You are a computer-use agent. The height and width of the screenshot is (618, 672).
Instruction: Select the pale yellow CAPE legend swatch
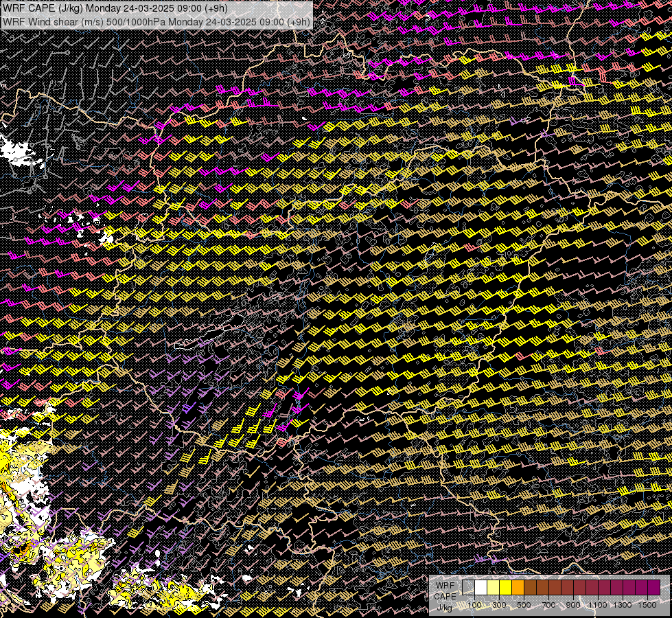494,588
